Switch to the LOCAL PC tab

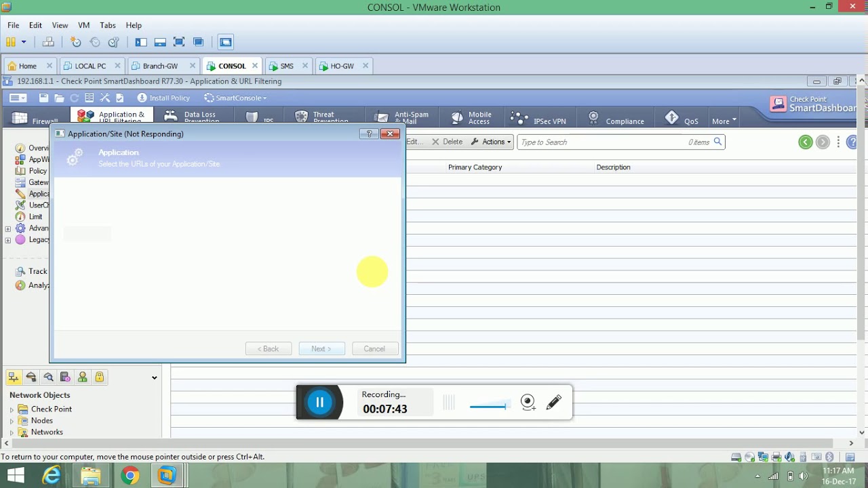click(x=90, y=66)
